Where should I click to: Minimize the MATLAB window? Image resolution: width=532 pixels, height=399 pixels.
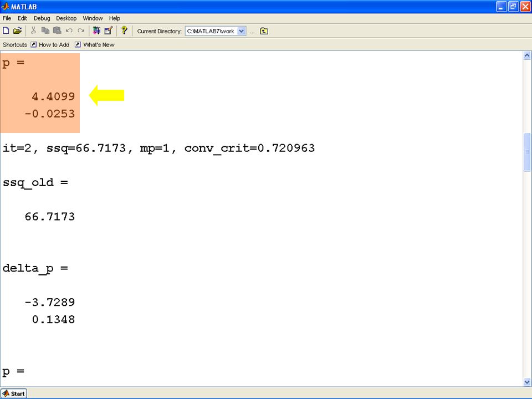pos(502,7)
